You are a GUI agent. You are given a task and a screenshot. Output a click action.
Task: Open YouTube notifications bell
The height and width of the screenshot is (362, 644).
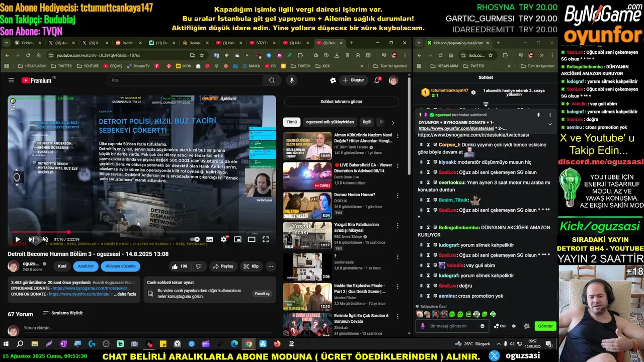coord(377,80)
